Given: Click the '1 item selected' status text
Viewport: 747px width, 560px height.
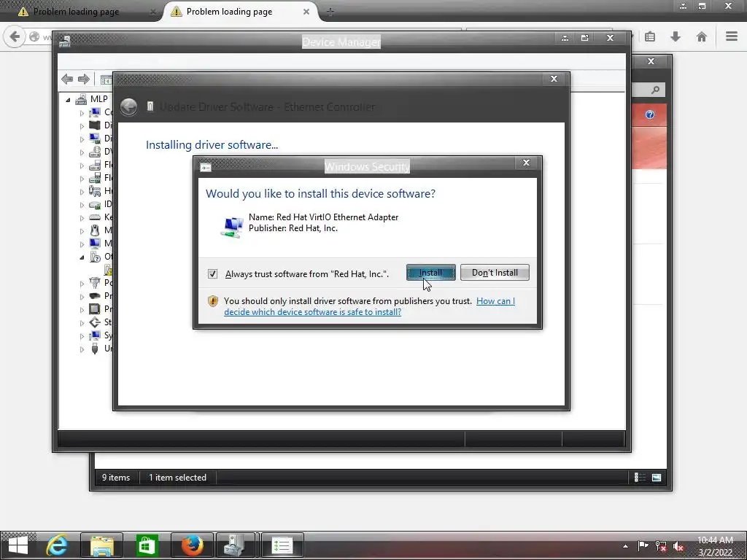Looking at the screenshot, I should pyautogui.click(x=178, y=478).
